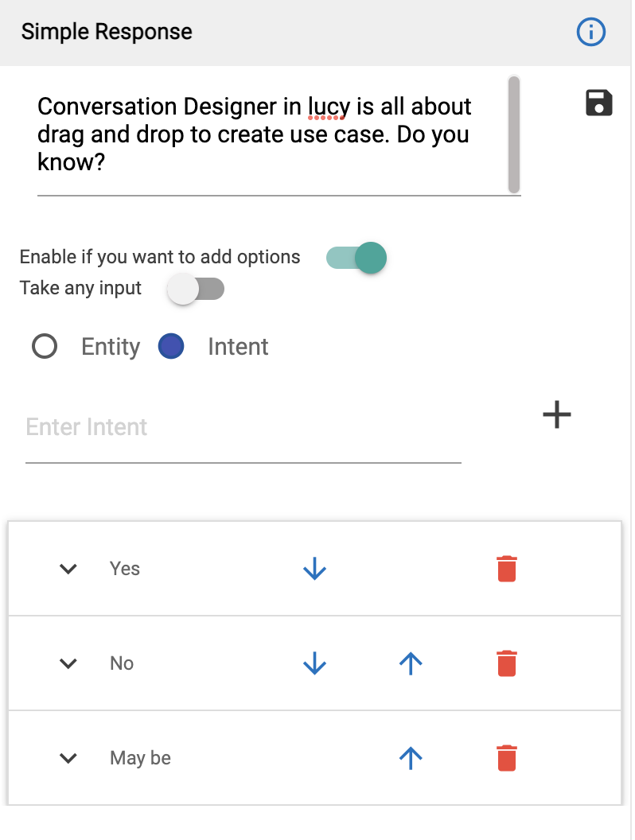Expand the Yes option chevron
This screenshot has height=840, width=635.
click(69, 569)
